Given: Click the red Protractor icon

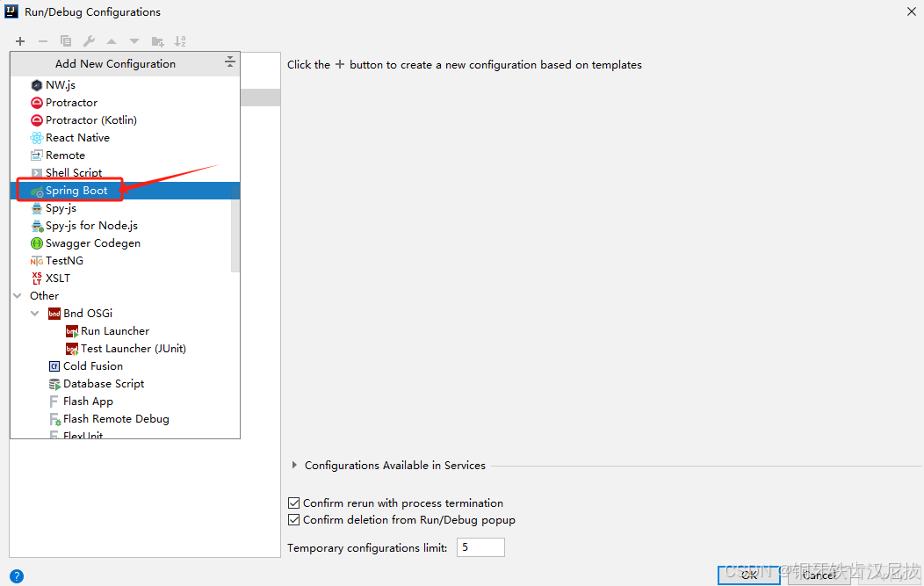Looking at the screenshot, I should [x=37, y=103].
